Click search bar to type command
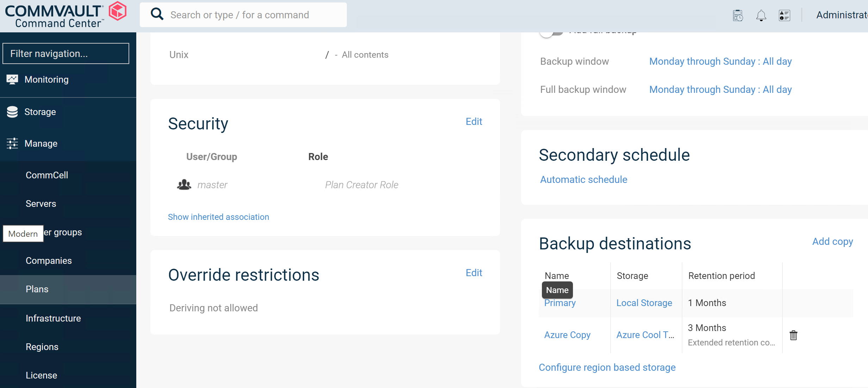This screenshot has width=868, height=388. click(243, 15)
